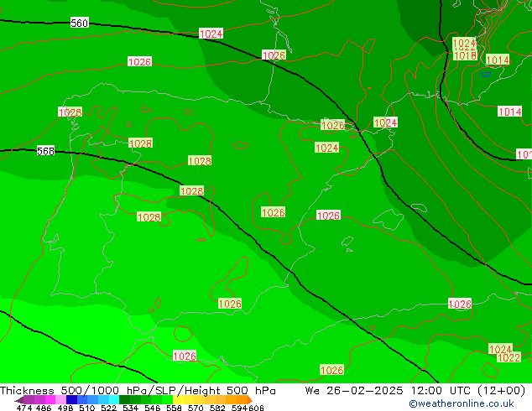Pick the brightest lime green legend swatch
This screenshot has height=411, width=532.
[167, 400]
